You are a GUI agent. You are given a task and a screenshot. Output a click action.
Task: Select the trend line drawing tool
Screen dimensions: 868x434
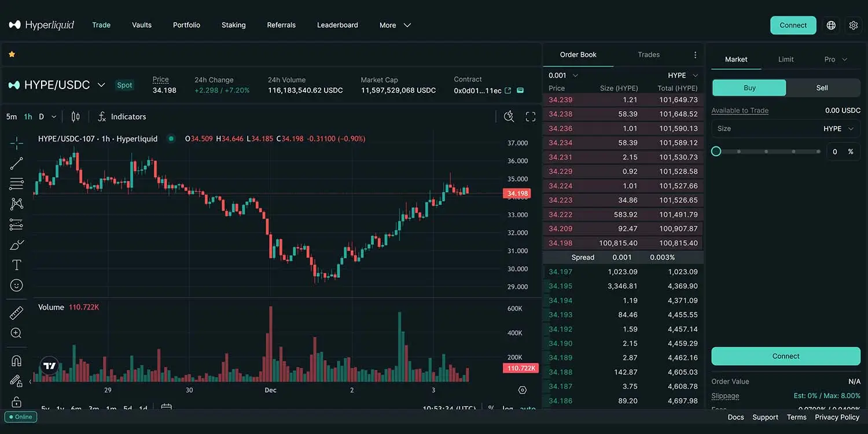(x=16, y=163)
